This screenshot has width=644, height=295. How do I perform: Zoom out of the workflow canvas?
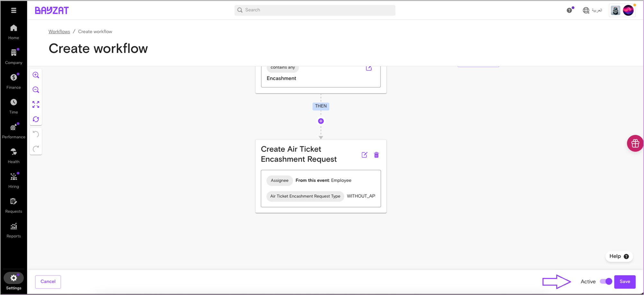click(36, 90)
